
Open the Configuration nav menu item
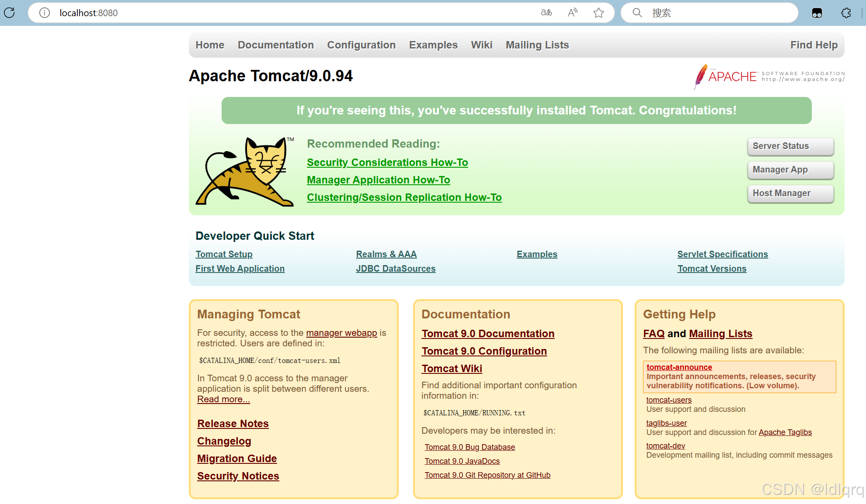(x=361, y=45)
